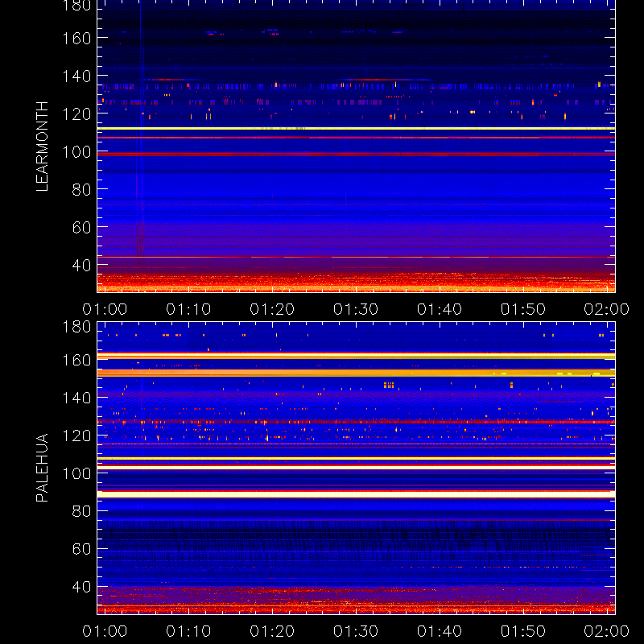Screen dimensions: 644x644
Task: Select the 100 tick label on PALEHUA plot
Action: point(76,473)
